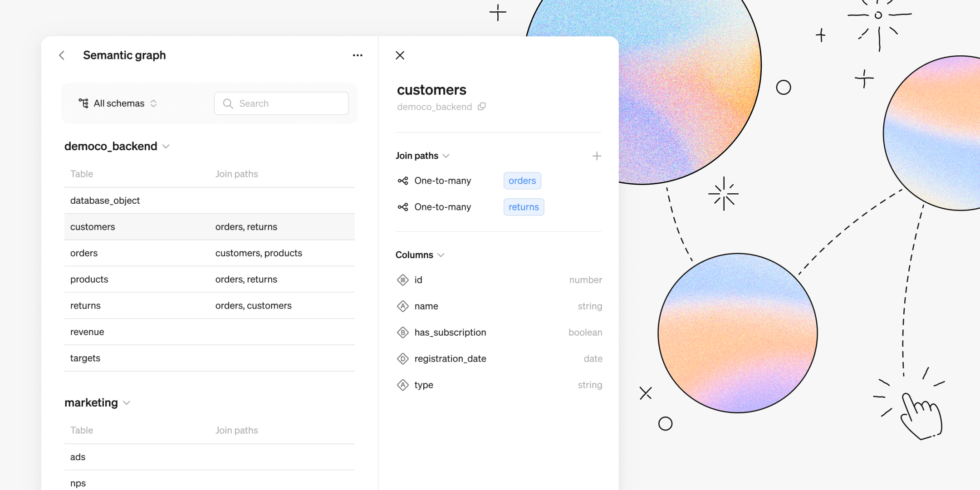The image size is (980, 490).
Task: Click the returns join path tag
Action: coord(524,207)
